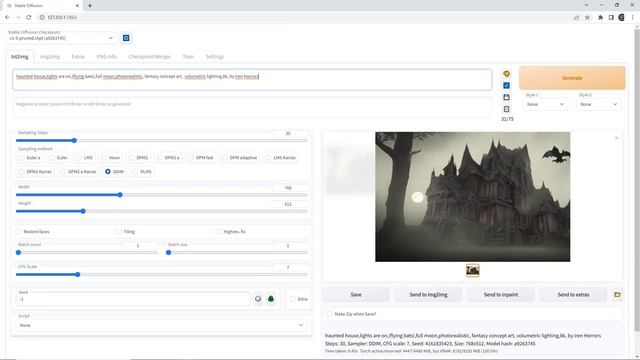Click Send to inpaint

(x=501, y=294)
